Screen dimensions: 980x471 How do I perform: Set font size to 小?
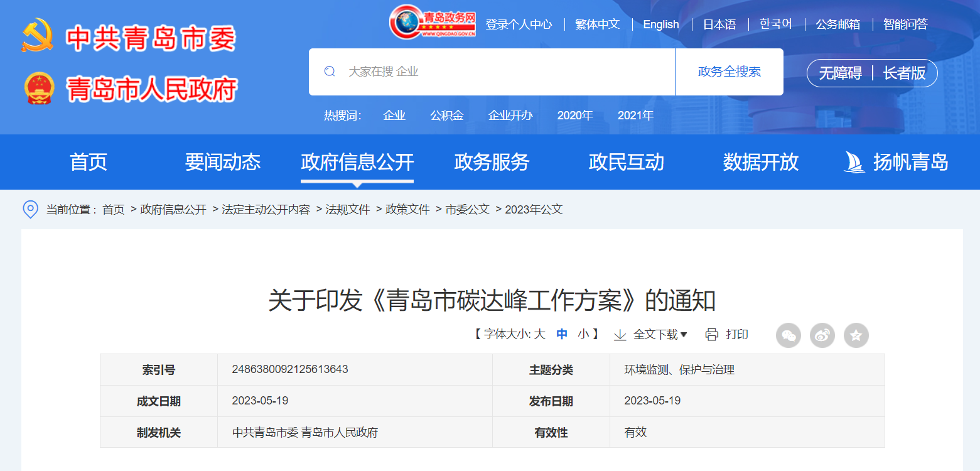click(583, 335)
